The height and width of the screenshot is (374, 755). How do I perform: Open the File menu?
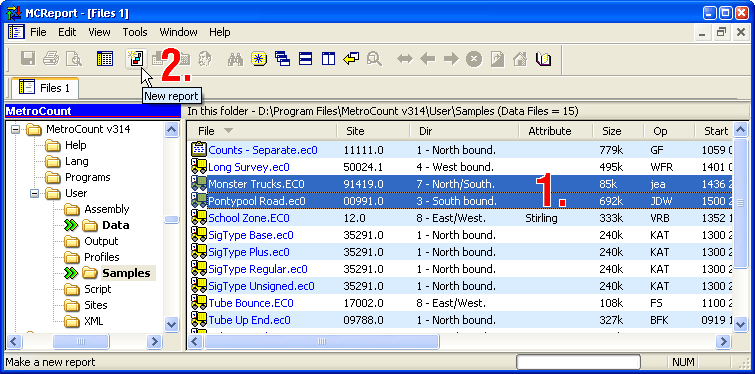click(38, 32)
